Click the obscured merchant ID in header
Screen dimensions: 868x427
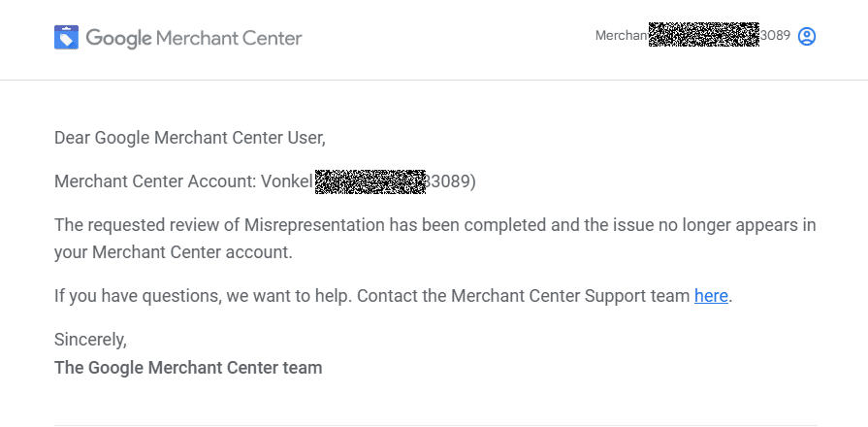pos(703,35)
